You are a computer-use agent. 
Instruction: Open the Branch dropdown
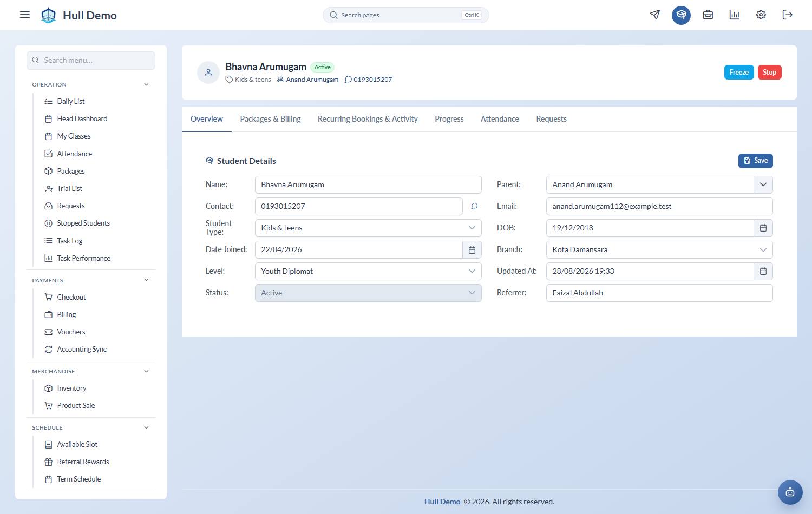click(x=659, y=249)
